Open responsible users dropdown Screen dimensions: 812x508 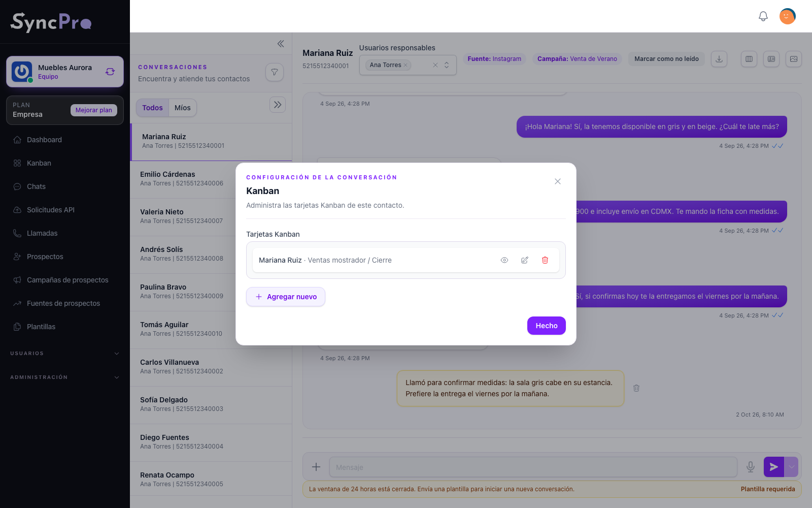coord(447,65)
